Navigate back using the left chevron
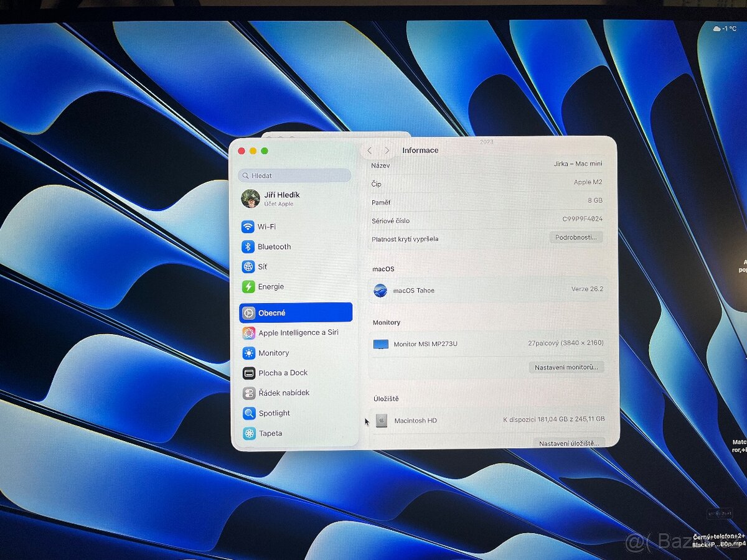The image size is (747, 560). [x=369, y=150]
